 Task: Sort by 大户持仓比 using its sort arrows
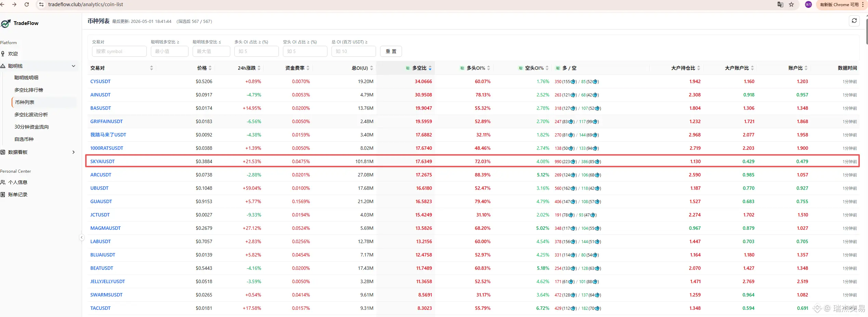click(x=699, y=68)
